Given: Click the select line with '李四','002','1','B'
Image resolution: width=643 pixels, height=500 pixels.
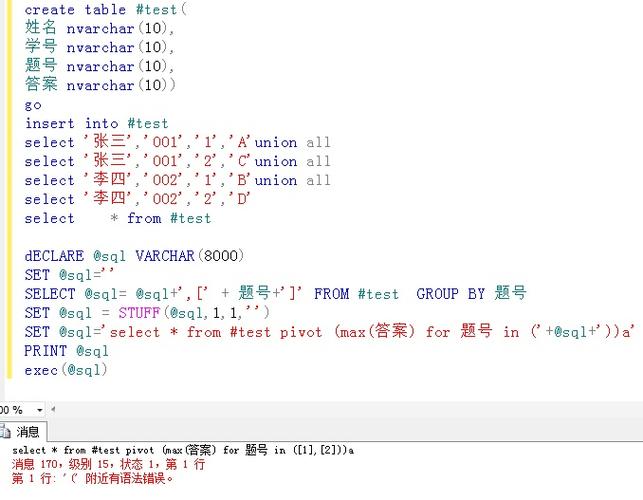Looking at the screenshot, I should (x=177, y=180).
